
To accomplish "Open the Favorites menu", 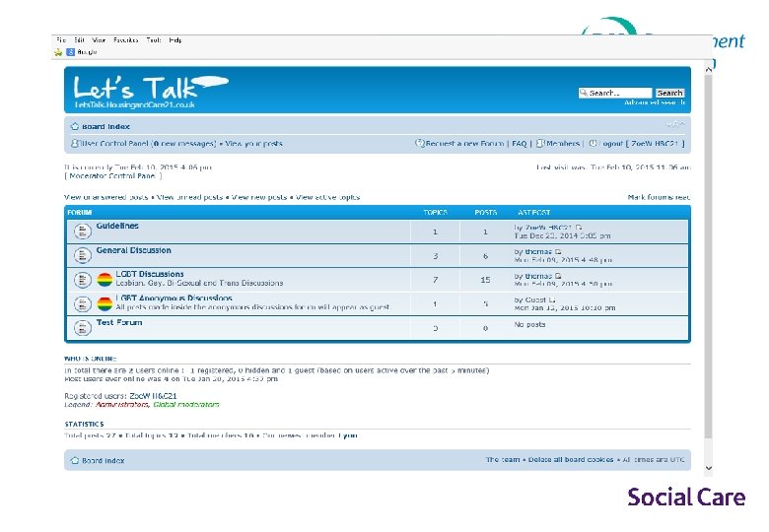I will pyautogui.click(x=125, y=40).
